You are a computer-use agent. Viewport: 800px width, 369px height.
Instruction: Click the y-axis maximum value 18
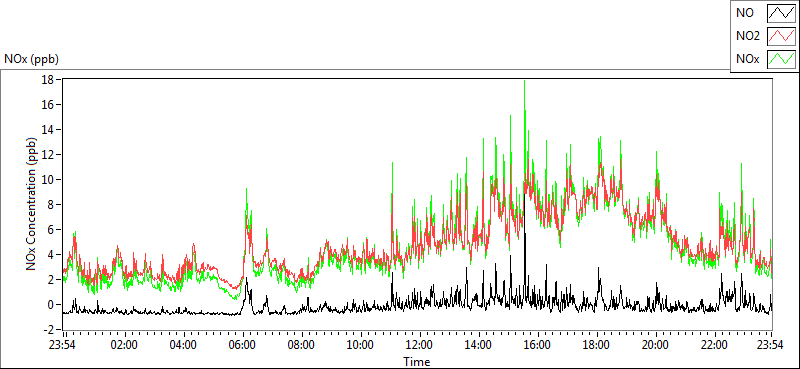47,80
